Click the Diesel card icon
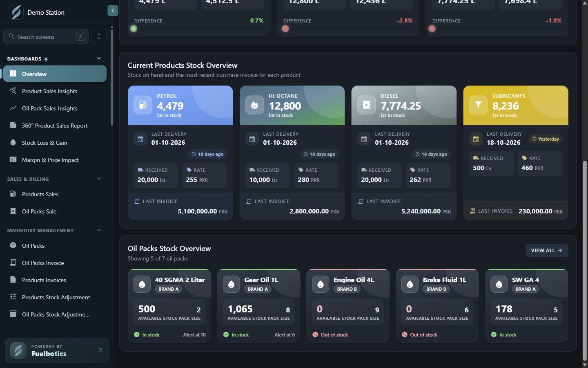588x368 pixels. point(366,105)
